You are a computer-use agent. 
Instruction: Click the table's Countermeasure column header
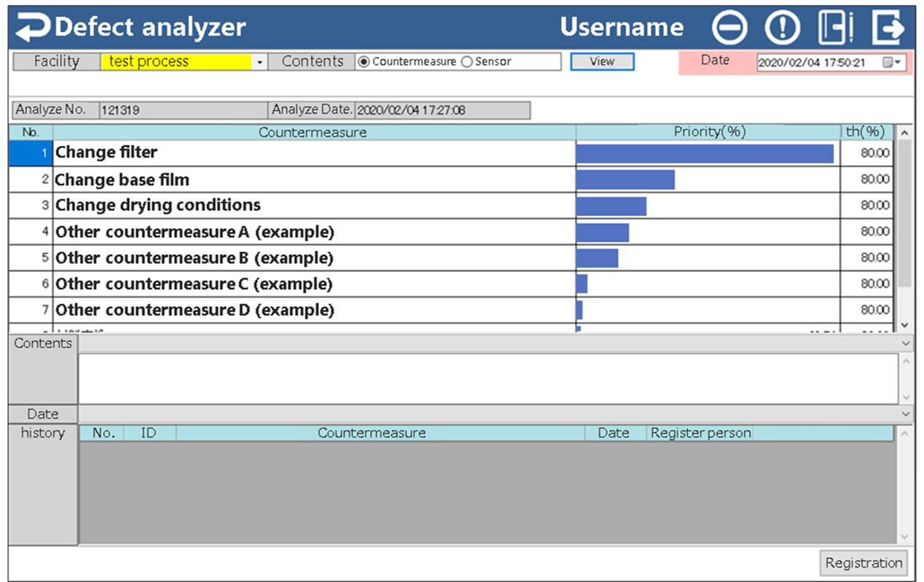point(315,133)
